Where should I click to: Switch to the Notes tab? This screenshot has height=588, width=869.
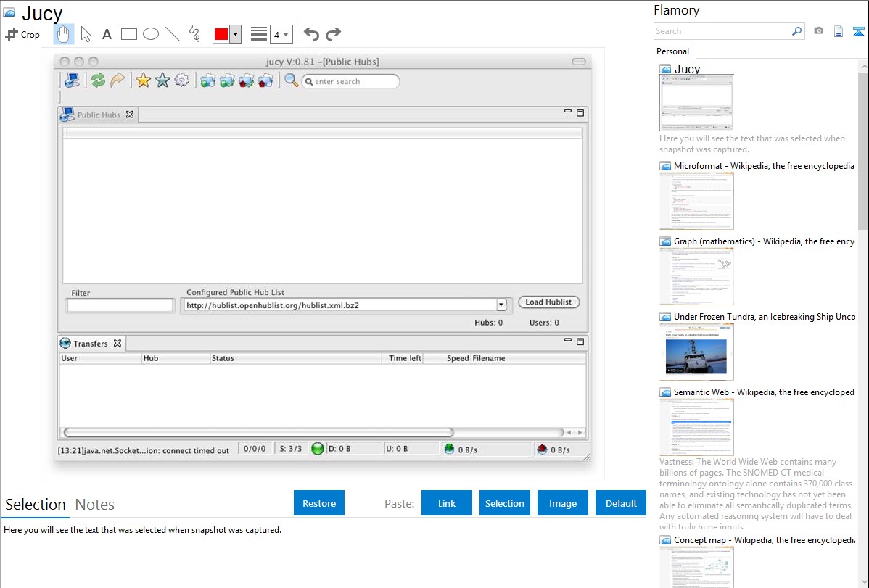(94, 505)
